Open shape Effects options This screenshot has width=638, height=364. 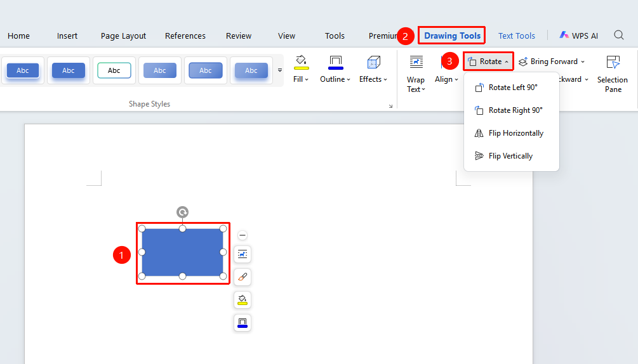tap(373, 69)
